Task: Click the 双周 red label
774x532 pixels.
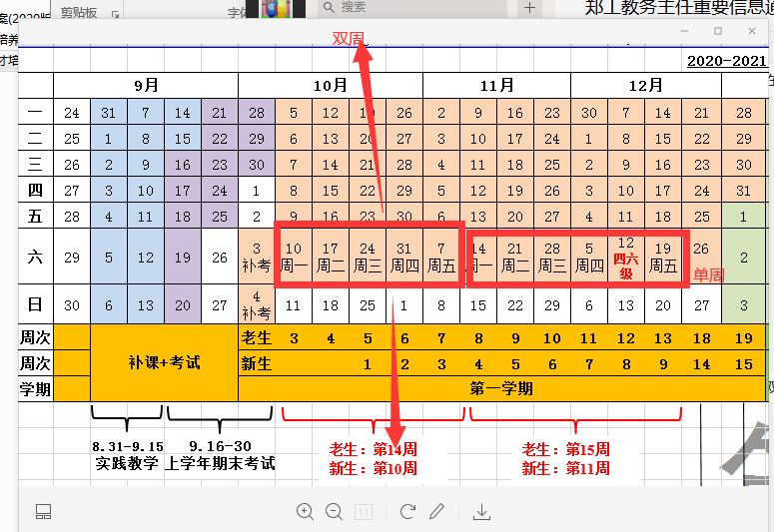Action: (x=349, y=38)
